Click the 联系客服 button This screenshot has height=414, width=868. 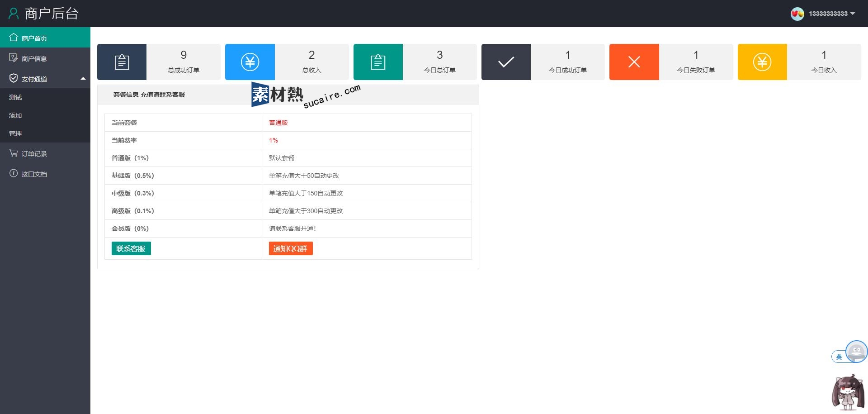pyautogui.click(x=131, y=248)
